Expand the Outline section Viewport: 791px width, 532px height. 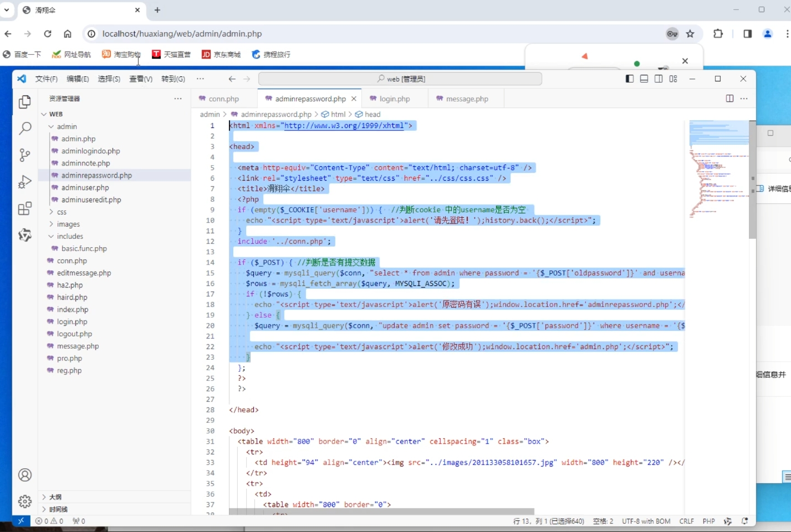(x=55, y=497)
